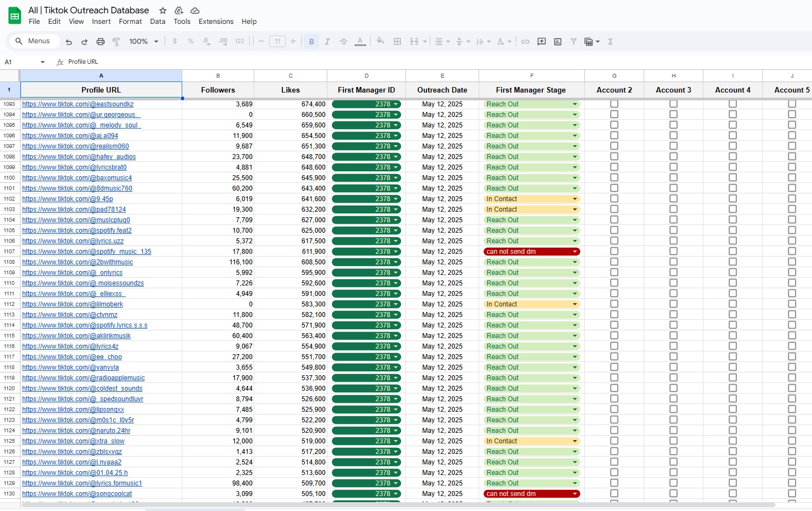Open the Format menu
This screenshot has width=812, height=511.
point(130,22)
